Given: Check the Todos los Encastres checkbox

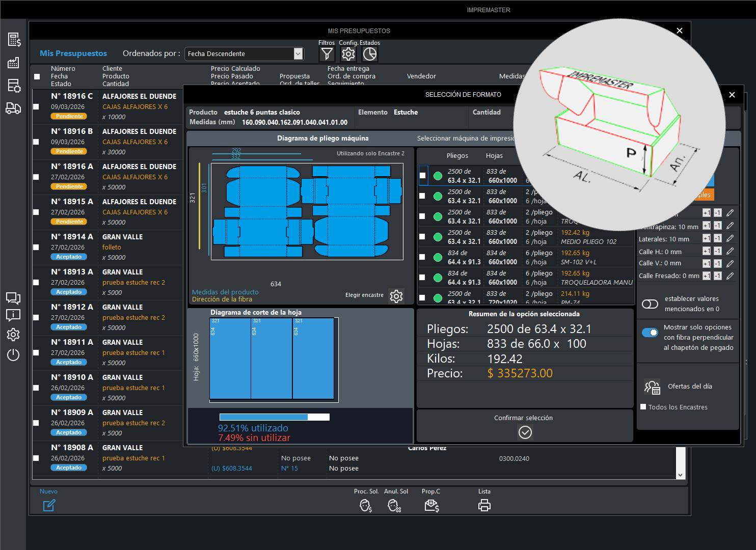Looking at the screenshot, I should click(643, 407).
